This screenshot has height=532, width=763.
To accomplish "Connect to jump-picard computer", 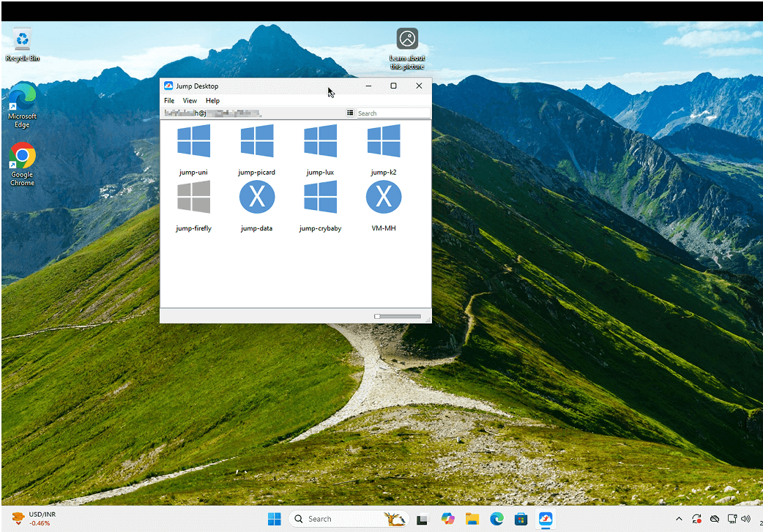I will click(x=257, y=141).
